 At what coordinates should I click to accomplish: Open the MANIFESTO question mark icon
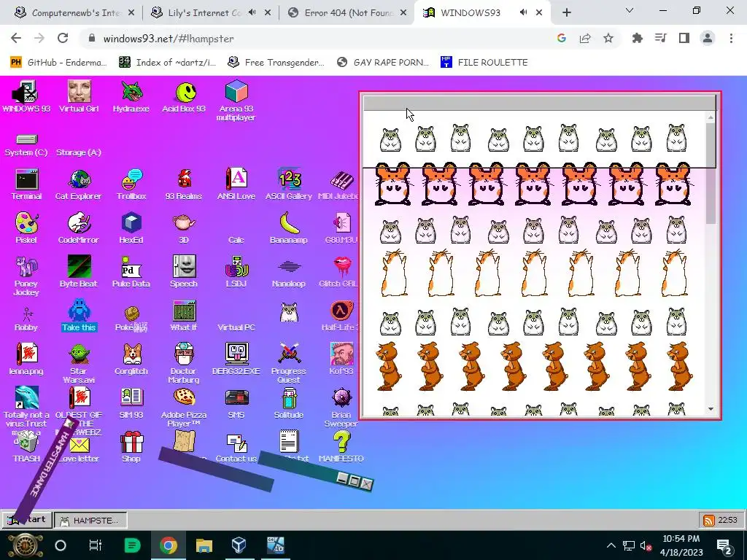(341, 447)
